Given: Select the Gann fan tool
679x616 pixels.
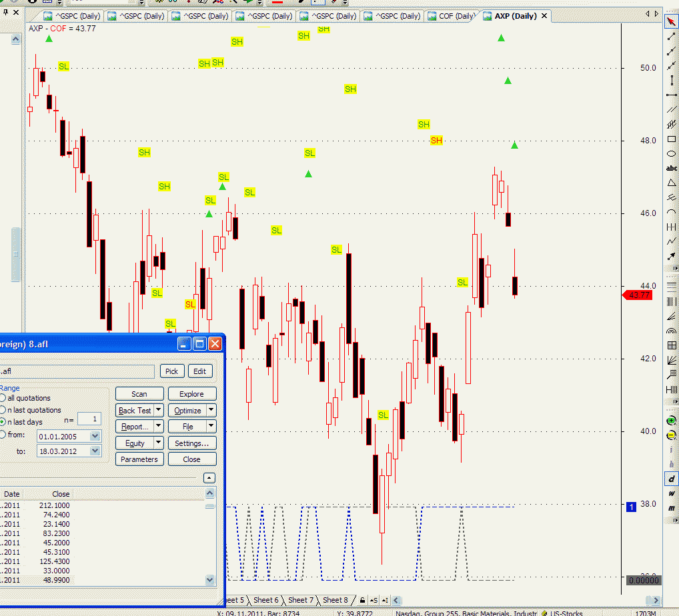Looking at the screenshot, I should coord(671,360).
